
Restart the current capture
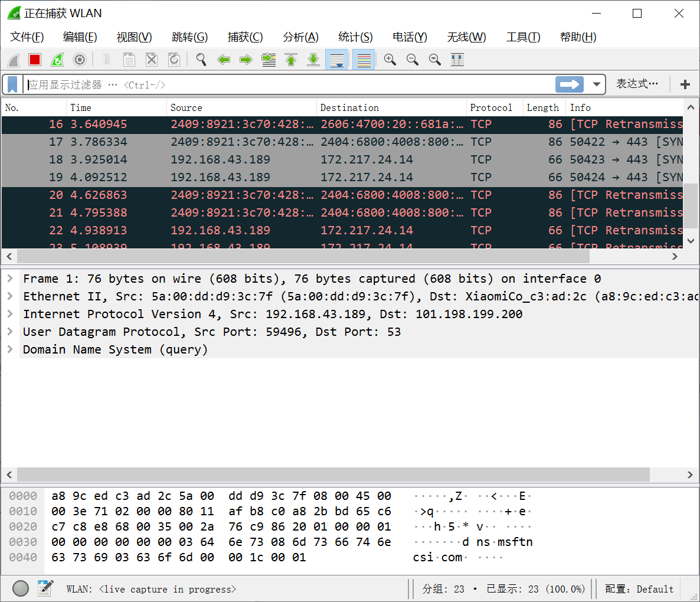57,60
